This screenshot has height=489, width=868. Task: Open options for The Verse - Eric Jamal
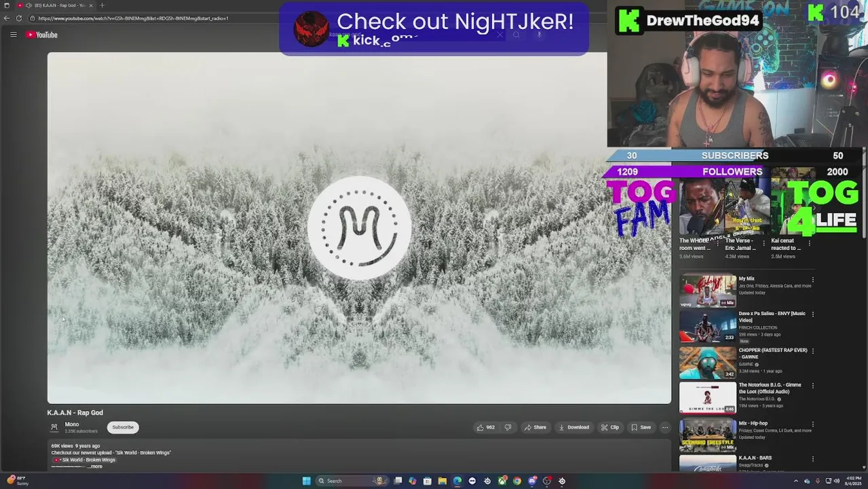coord(763,243)
